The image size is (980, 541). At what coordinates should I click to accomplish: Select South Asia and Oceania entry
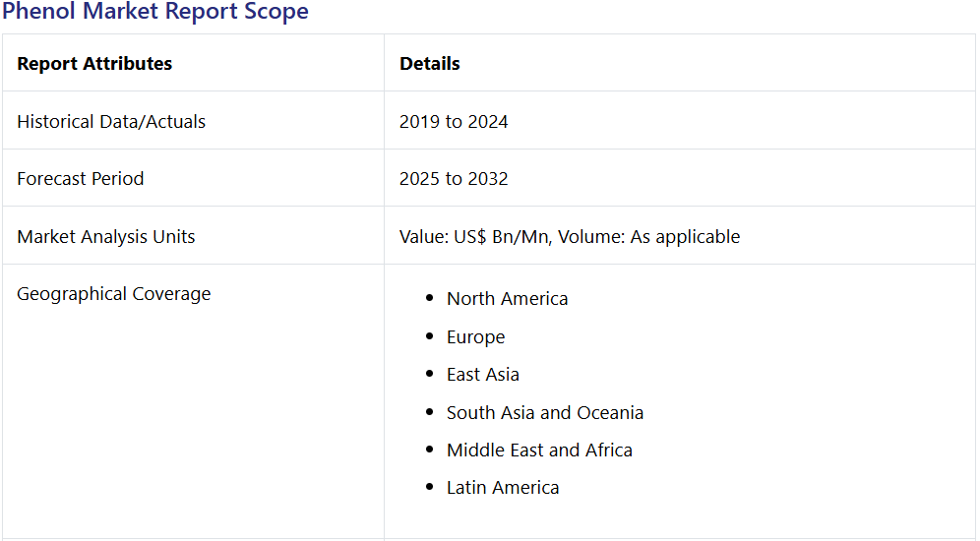click(x=544, y=413)
